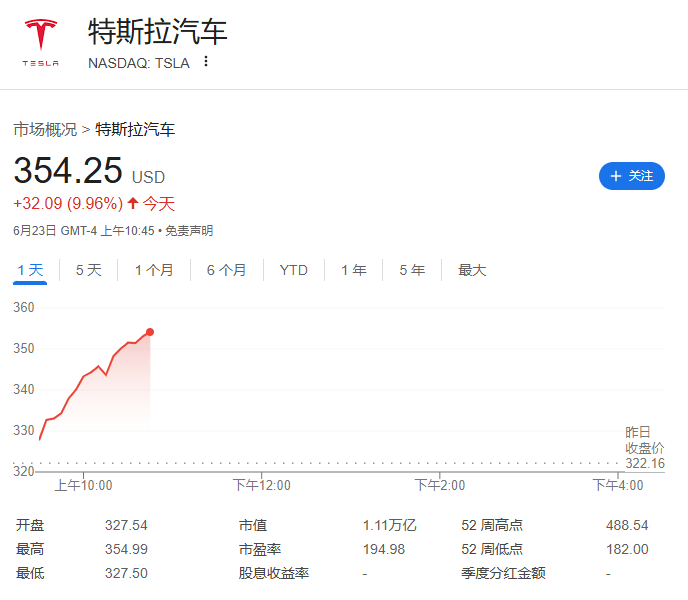Select the 1 天 chart tab
Viewport: 688px width, 600px height.
(30, 270)
